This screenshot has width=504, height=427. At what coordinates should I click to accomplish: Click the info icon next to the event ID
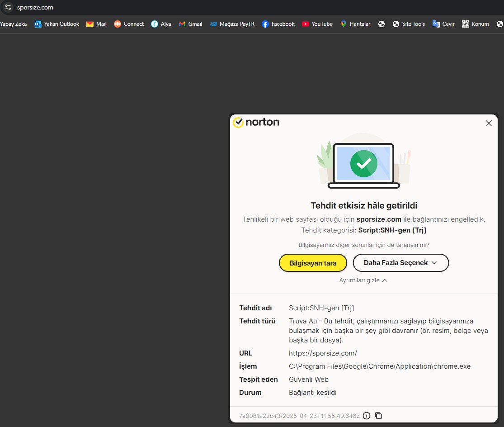pyautogui.click(x=367, y=416)
